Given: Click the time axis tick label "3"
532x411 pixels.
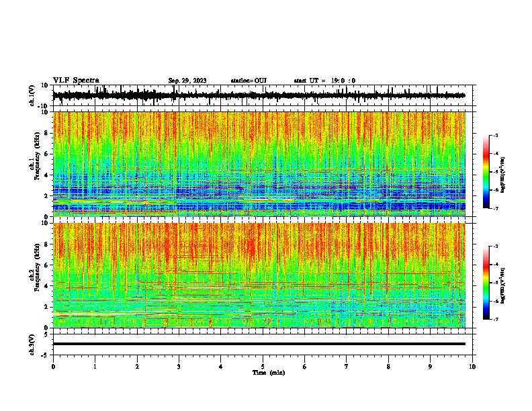Looking at the screenshot, I should pyautogui.click(x=179, y=367).
